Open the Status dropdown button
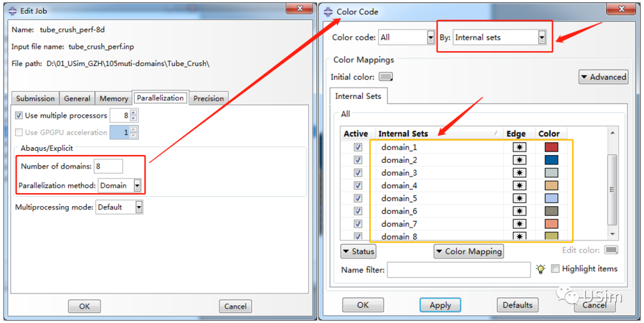644x323 pixels. 358,251
